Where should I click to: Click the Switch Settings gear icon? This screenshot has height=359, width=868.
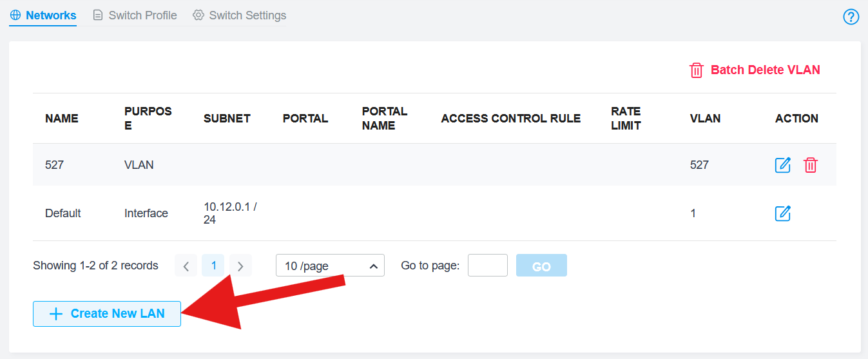[x=198, y=15]
